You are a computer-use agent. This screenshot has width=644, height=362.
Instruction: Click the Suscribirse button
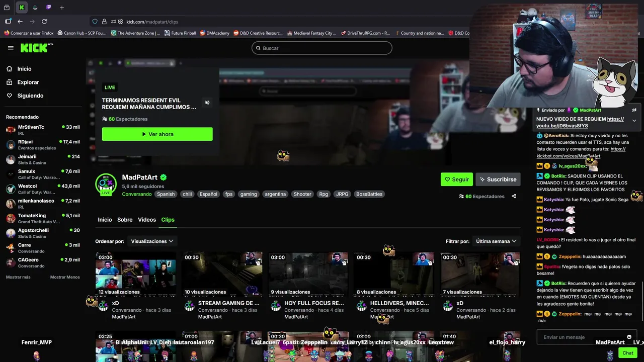click(x=498, y=179)
